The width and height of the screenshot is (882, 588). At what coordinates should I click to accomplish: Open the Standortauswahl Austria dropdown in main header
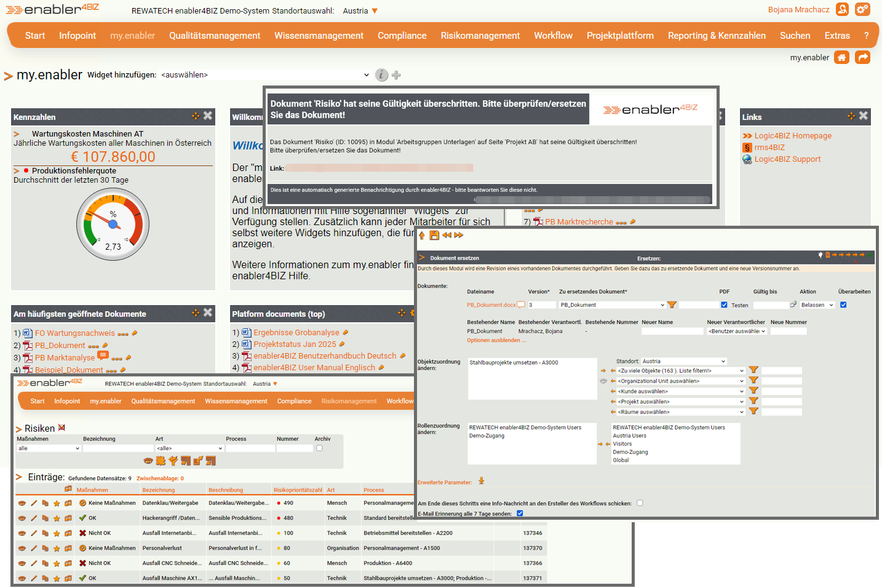click(x=360, y=11)
